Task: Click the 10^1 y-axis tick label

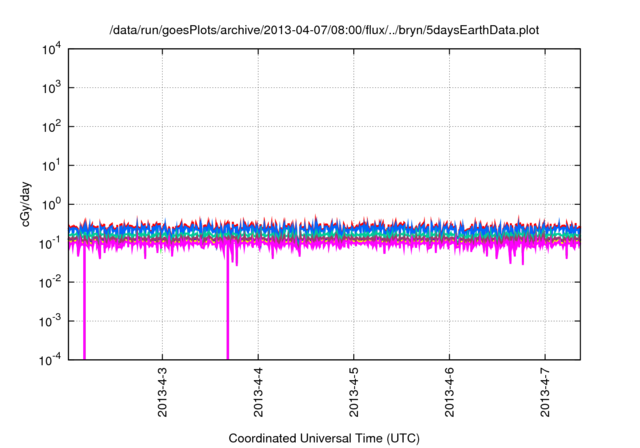Action: click(x=52, y=166)
